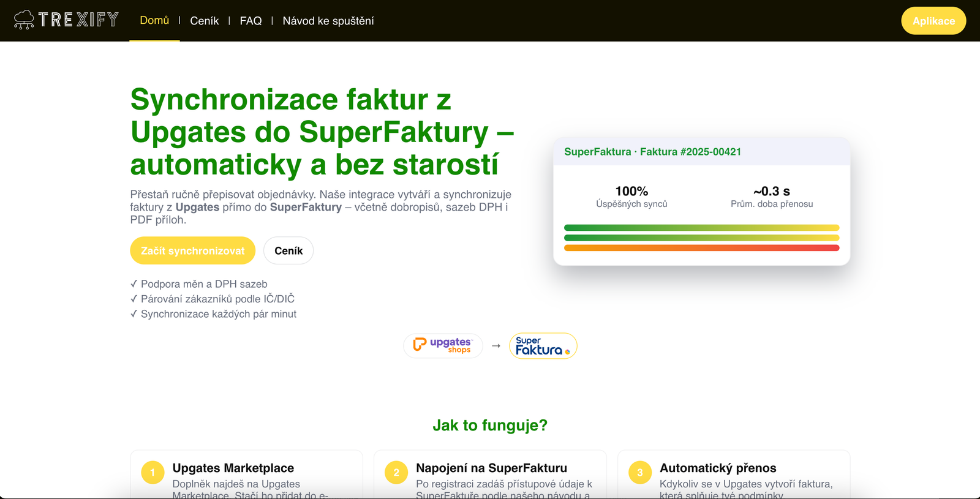980x499 pixels.
Task: Open the FAQ navigation item
Action: coord(251,21)
